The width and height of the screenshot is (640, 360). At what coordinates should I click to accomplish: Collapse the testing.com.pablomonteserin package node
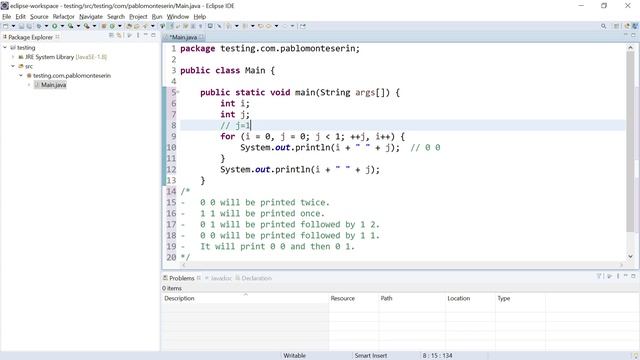21,76
